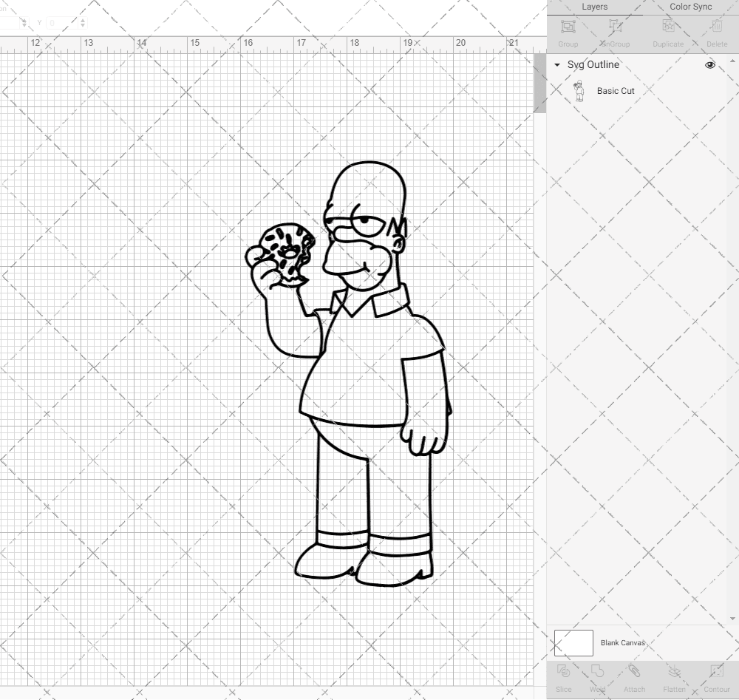
Task: Click the Y position input field
Action: pos(61,23)
